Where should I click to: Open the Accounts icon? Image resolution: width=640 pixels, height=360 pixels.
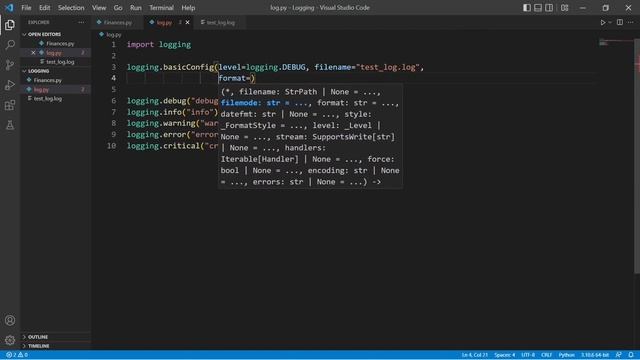[x=10, y=320]
